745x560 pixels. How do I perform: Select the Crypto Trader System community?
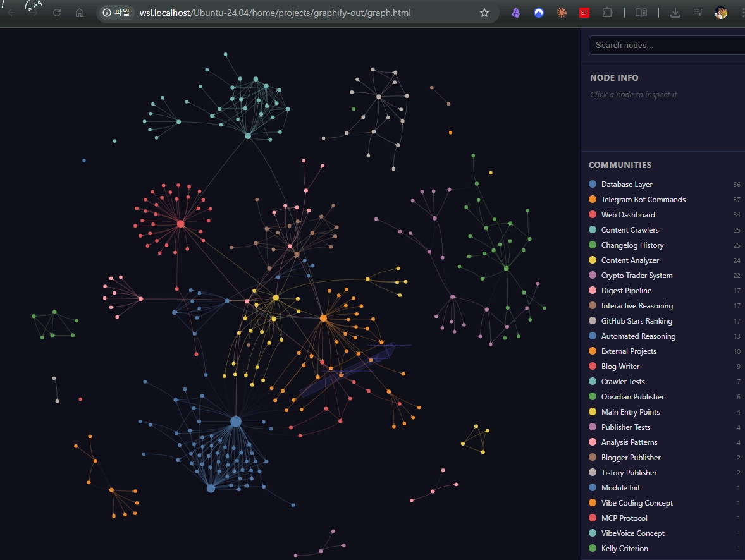(x=664, y=276)
